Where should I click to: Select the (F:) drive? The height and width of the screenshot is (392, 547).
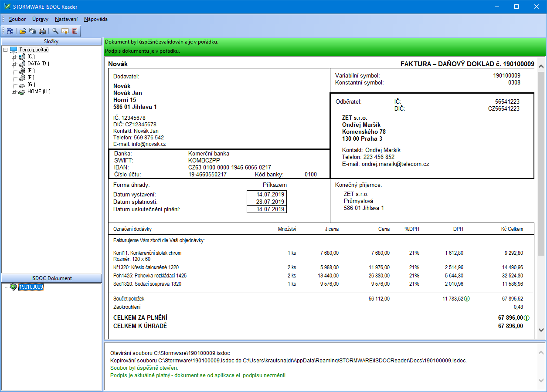click(x=31, y=78)
